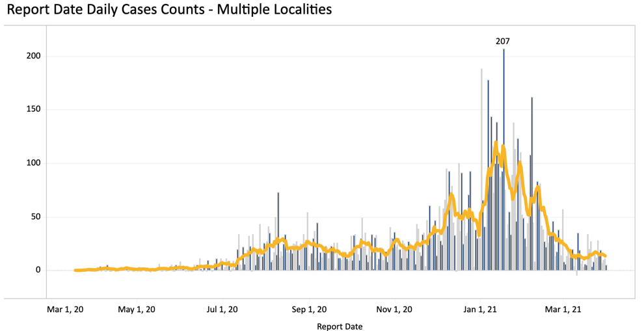
Task: Select the 'Jan 1, 21' axis label
Action: [x=480, y=310]
